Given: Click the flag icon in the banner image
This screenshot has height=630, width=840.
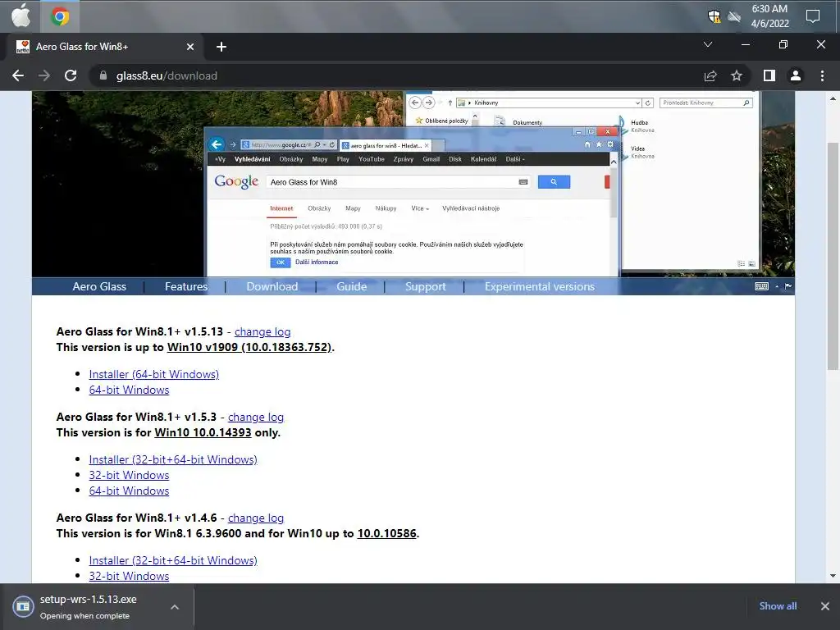Looking at the screenshot, I should click(x=787, y=286).
